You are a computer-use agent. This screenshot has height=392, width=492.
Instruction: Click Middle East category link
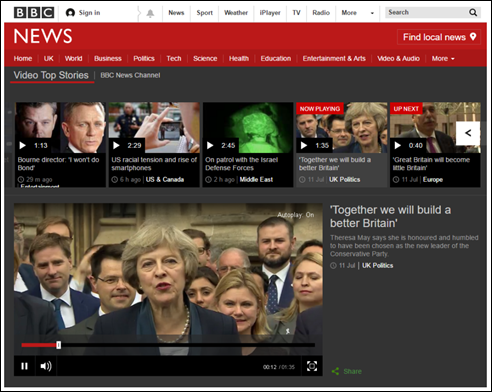[x=256, y=179]
